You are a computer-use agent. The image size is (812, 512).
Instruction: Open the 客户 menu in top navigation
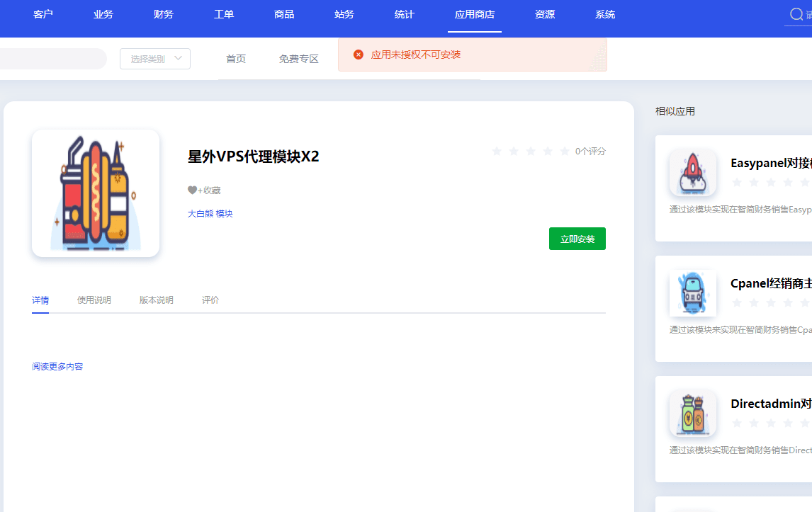coord(43,14)
